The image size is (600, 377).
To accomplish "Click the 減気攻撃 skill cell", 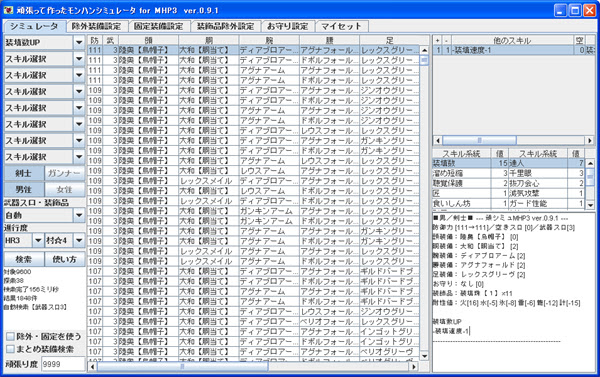I will 537,193.
